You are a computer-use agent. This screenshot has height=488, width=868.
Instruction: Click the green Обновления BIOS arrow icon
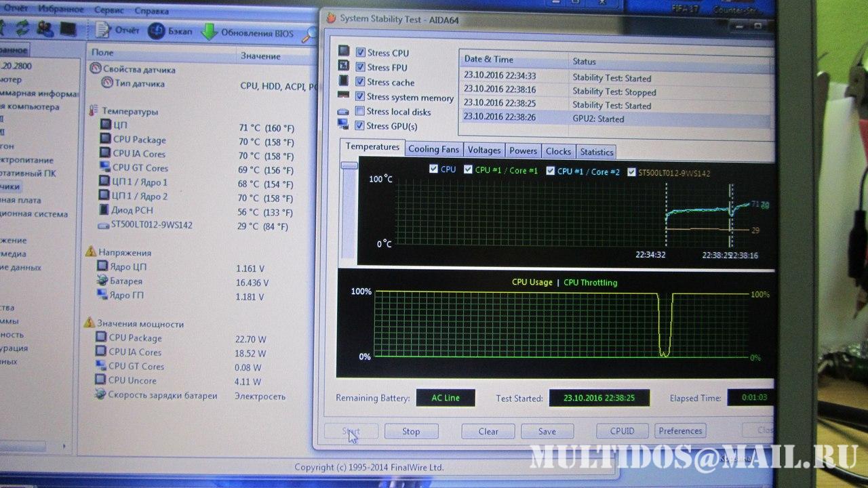[209, 32]
